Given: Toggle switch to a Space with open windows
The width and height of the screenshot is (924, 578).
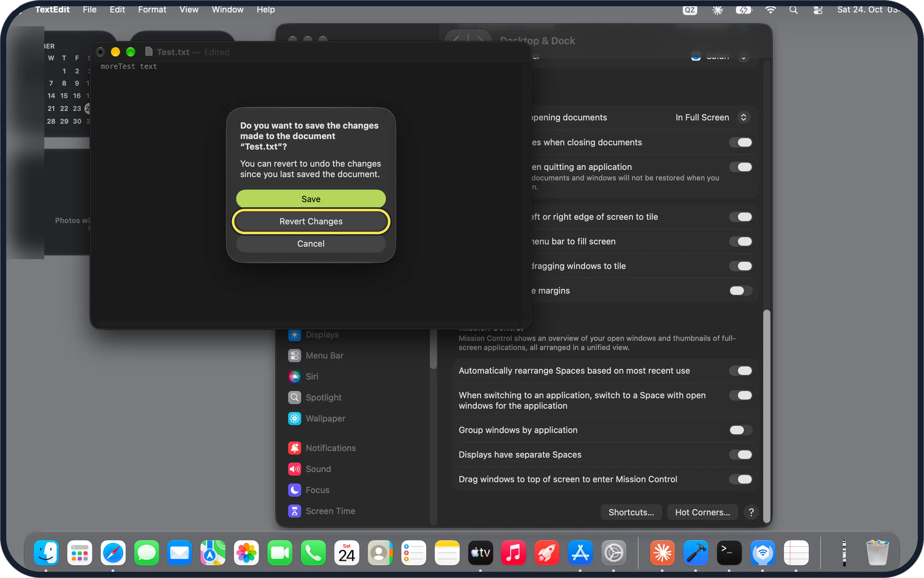Looking at the screenshot, I should [x=741, y=395].
